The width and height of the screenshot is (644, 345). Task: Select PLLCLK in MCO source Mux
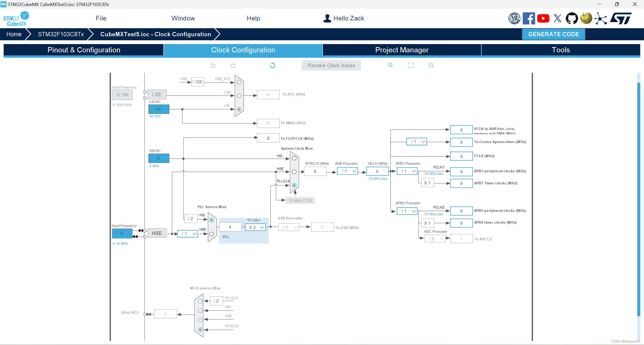coord(200,301)
